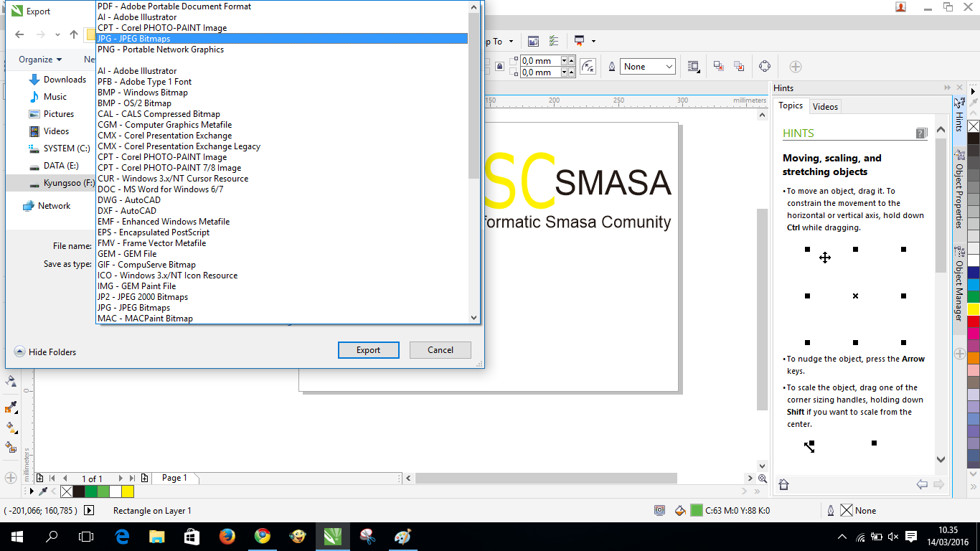Viewport: 980px width, 551px height.
Task: Open the document palette flyout arrow
Action: [x=31, y=491]
